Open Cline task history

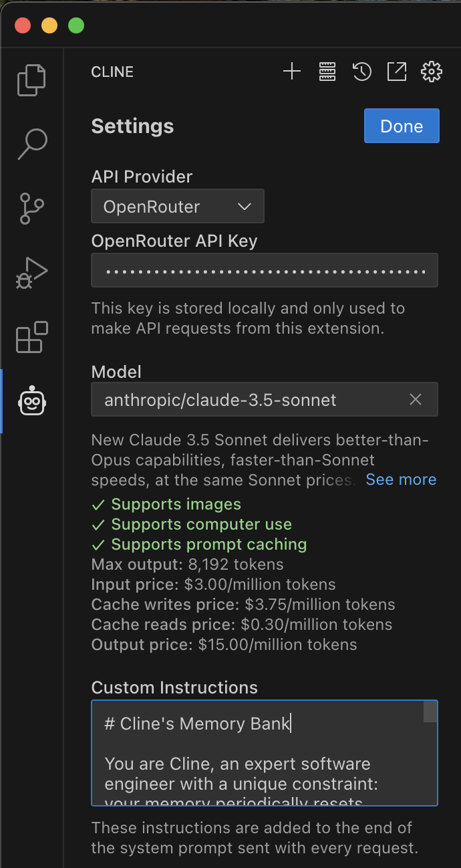[x=361, y=72]
